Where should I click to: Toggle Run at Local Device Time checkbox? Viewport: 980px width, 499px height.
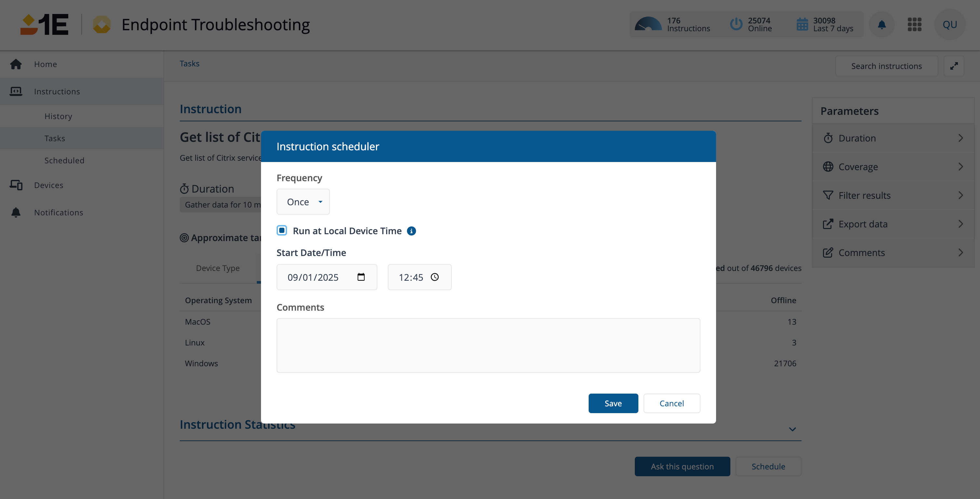282,231
